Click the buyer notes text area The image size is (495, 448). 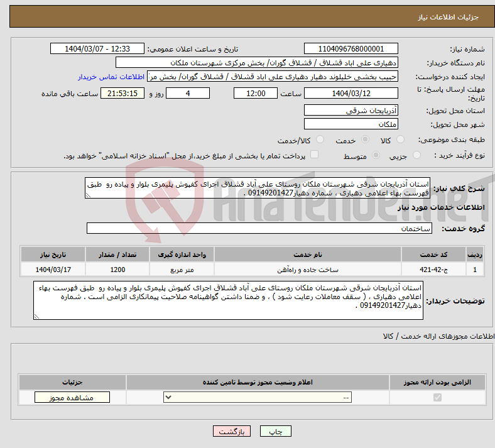click(x=228, y=300)
